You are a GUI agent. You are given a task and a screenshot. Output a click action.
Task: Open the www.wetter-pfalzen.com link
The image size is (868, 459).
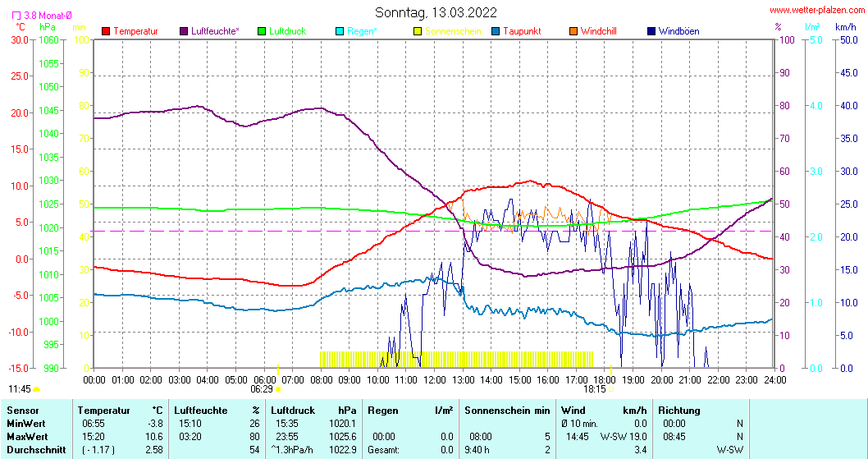817,10
